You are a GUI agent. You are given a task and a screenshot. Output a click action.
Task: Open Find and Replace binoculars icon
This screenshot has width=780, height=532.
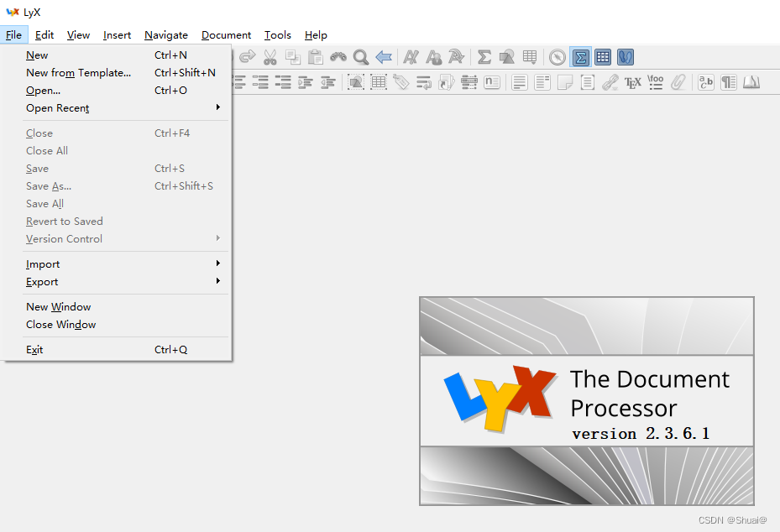(x=338, y=57)
